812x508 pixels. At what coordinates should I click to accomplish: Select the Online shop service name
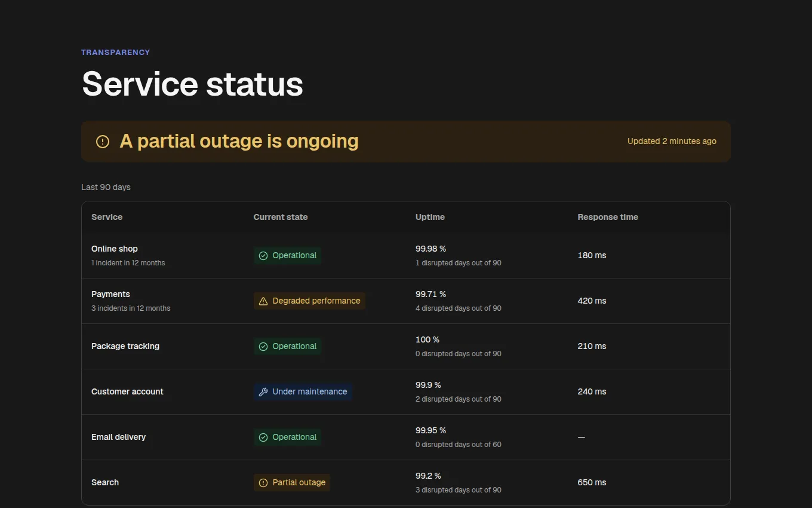(115, 249)
